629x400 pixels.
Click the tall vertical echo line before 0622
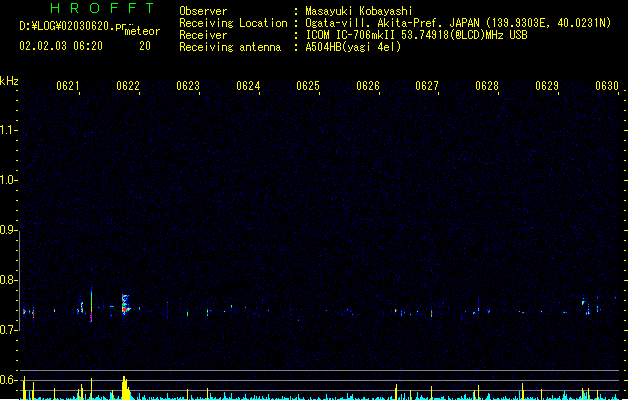91,304
